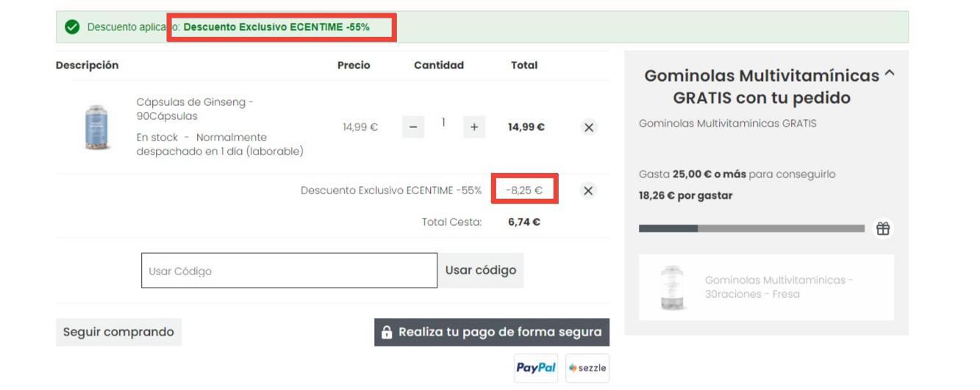Apply the code with Usar código button

pos(481,270)
